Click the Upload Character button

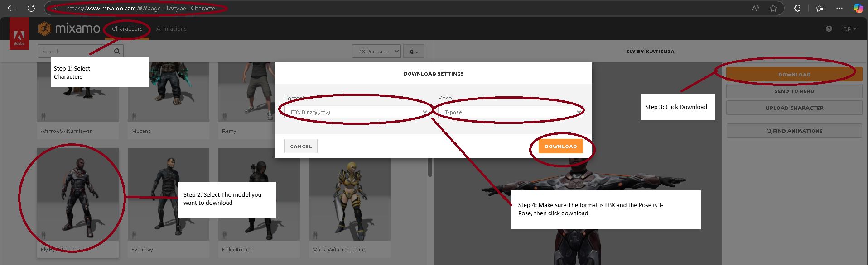[x=794, y=108]
